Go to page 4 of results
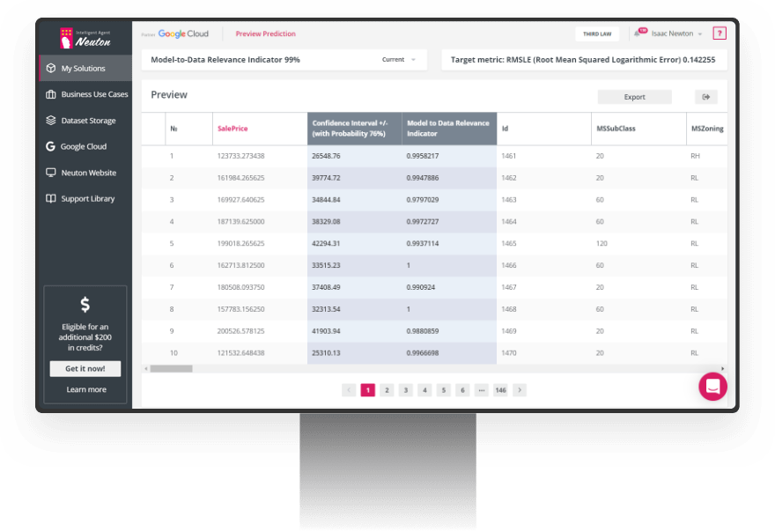Viewport: 775px width, 532px height. point(424,390)
